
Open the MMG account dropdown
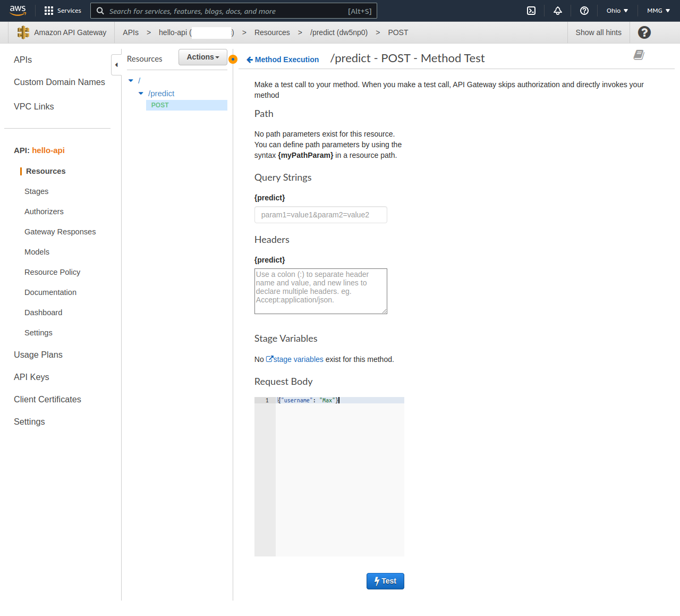click(x=659, y=11)
